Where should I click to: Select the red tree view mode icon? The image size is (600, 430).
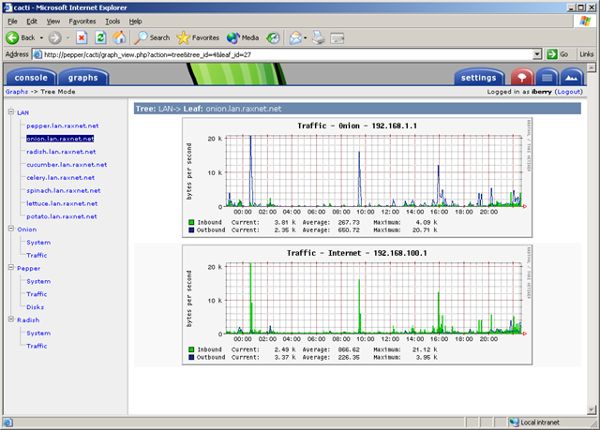coord(522,77)
